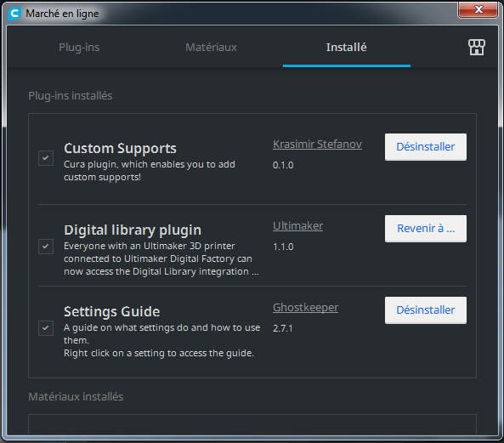Click the Custom Supports title
Viewport: 504px width, 443px height.
pyautogui.click(x=120, y=149)
